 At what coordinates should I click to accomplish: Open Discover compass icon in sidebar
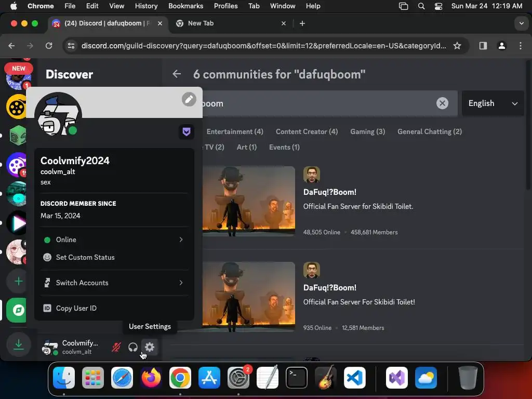pos(17,310)
